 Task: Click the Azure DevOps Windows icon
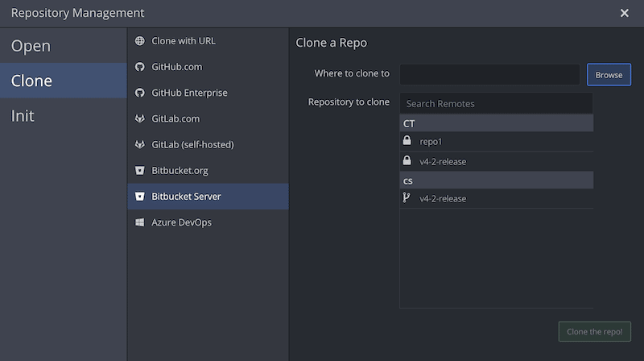coord(140,222)
